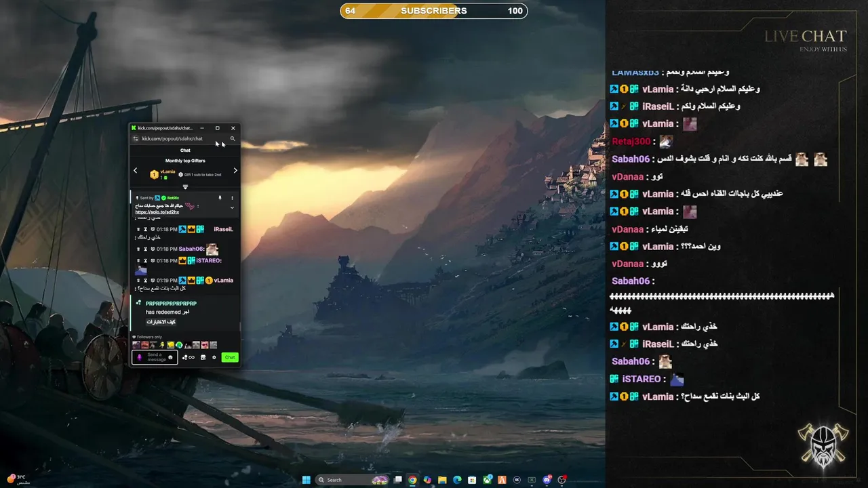Screen dimensions: 868x488
Task: Open the solo.to/sd2hx link
Action: 157,212
